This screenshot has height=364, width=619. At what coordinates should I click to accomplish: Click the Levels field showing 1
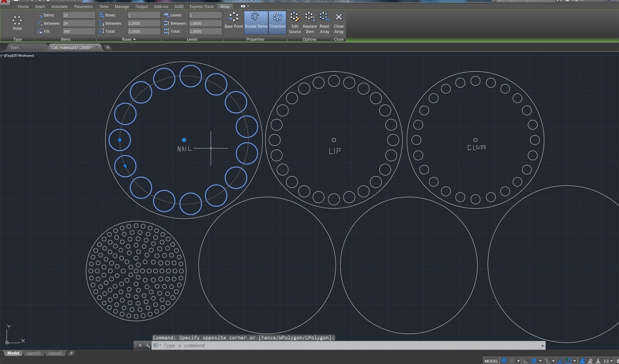(x=205, y=15)
